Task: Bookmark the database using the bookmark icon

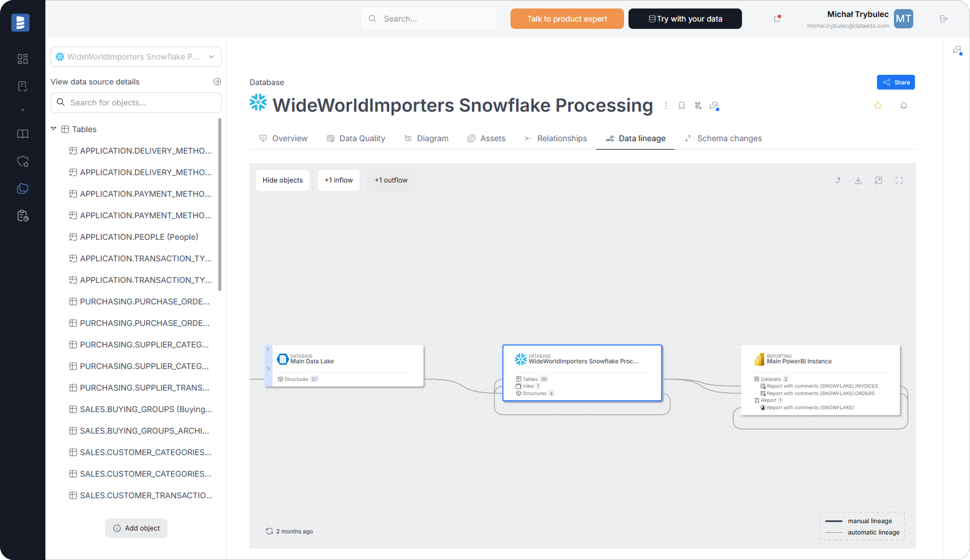Action: tap(681, 105)
